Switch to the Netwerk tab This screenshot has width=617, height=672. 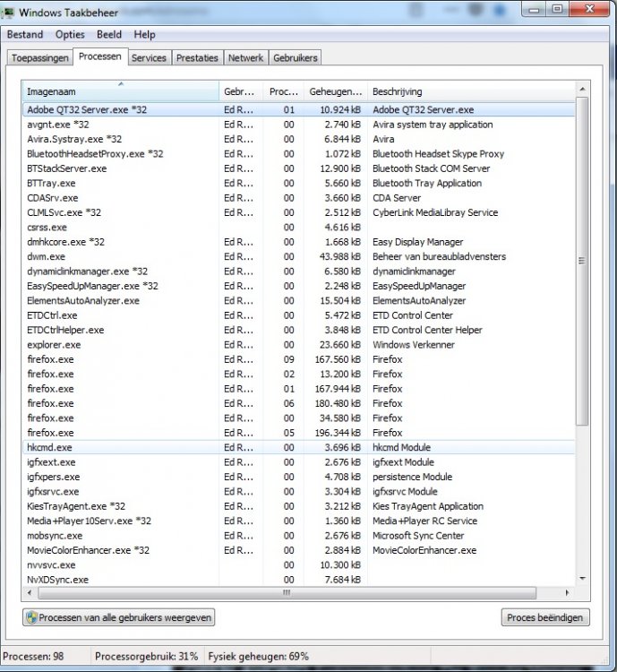(x=245, y=57)
